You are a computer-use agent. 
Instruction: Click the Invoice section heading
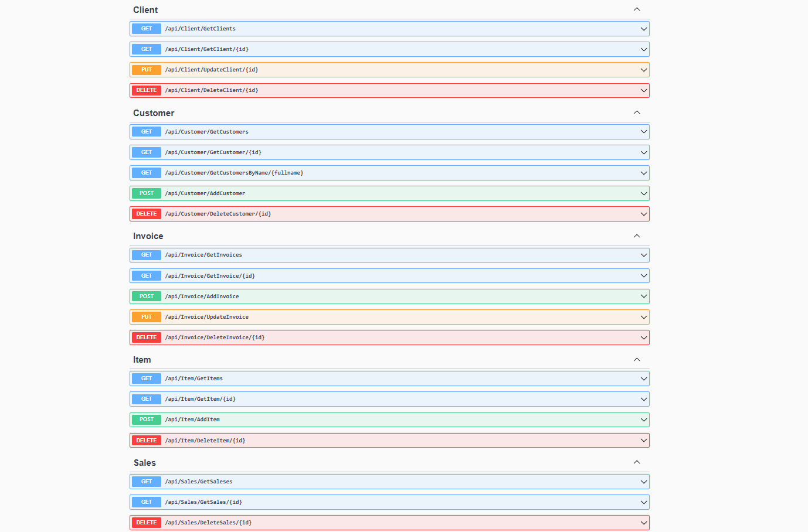[x=148, y=236]
